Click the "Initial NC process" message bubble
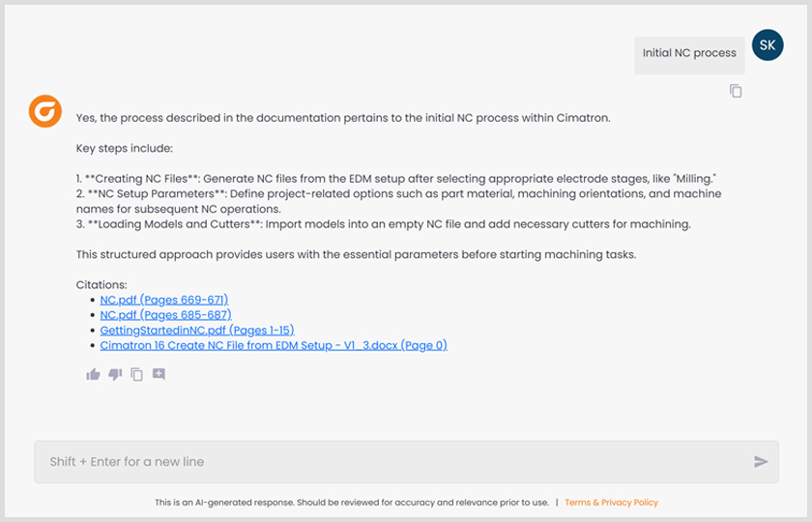Screen dimensions: 812x522 tap(689, 54)
